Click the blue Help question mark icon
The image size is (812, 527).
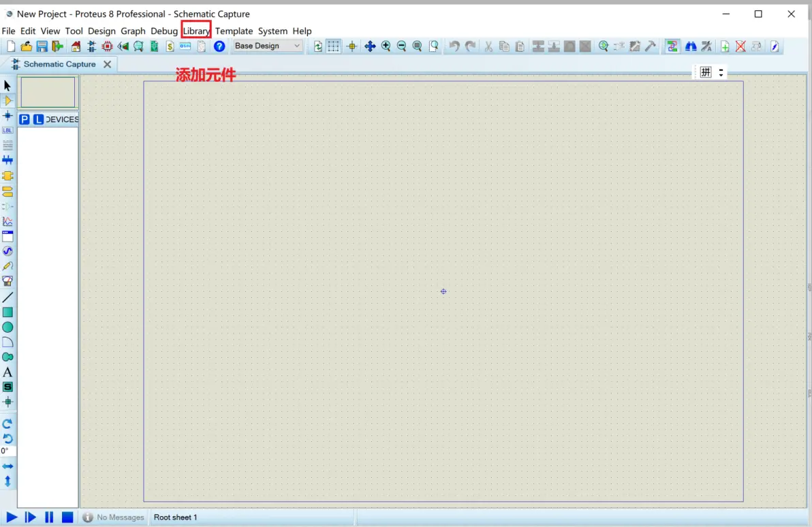[x=219, y=46]
